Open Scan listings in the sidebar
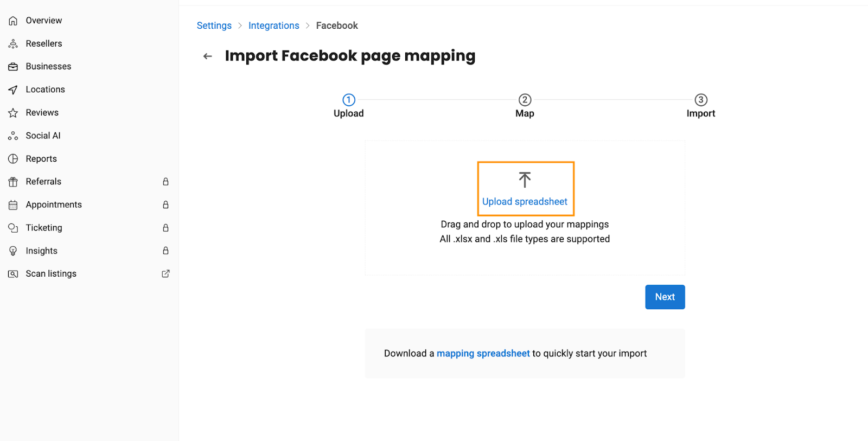Image resolution: width=868 pixels, height=441 pixels. [x=51, y=274]
